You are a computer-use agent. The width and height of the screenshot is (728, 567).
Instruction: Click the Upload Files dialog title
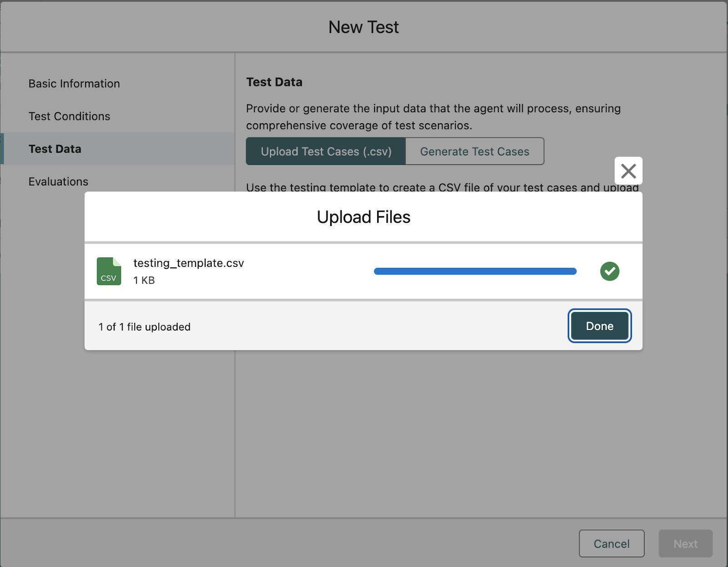click(364, 217)
